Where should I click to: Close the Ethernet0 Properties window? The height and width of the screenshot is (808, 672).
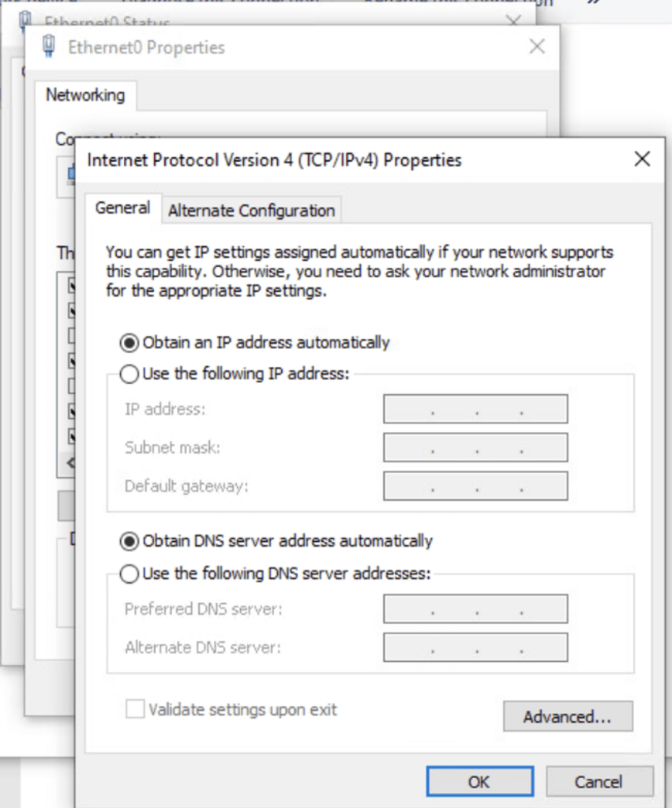click(x=537, y=47)
